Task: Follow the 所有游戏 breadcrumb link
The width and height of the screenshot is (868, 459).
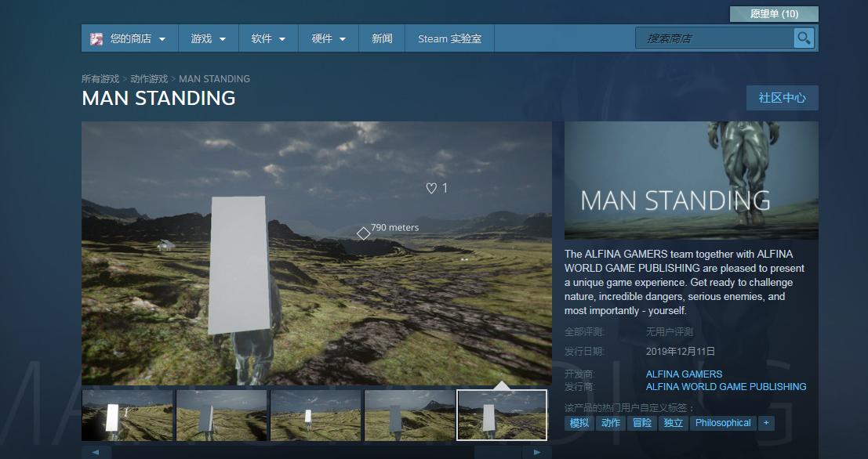Action: pyautogui.click(x=100, y=78)
